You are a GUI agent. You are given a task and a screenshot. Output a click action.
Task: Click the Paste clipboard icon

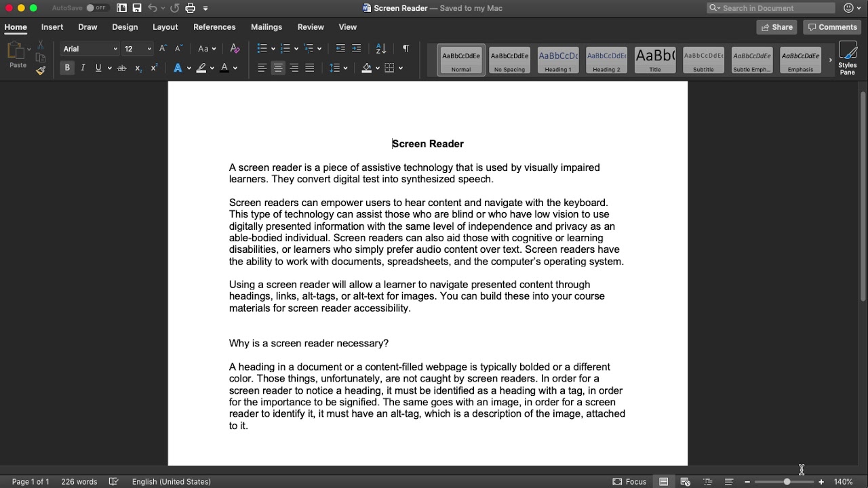[16, 50]
